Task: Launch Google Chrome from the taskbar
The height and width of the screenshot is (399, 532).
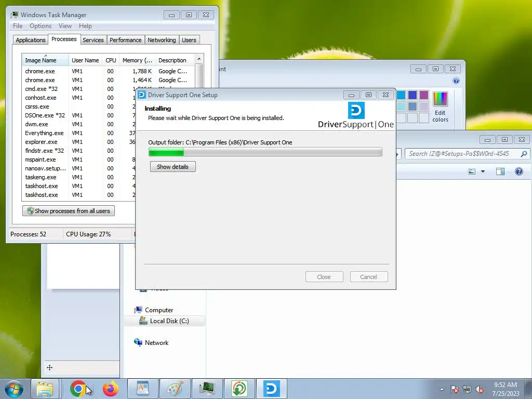Action: (x=78, y=389)
